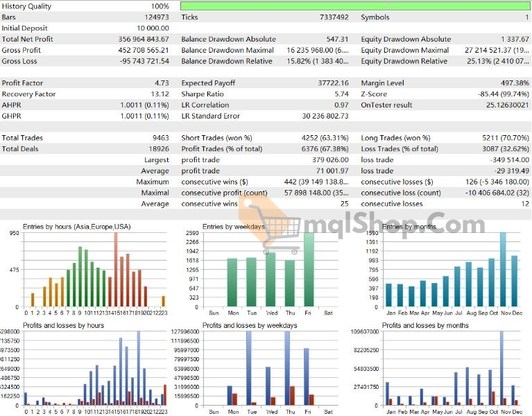Click the GHPR label

point(11,116)
